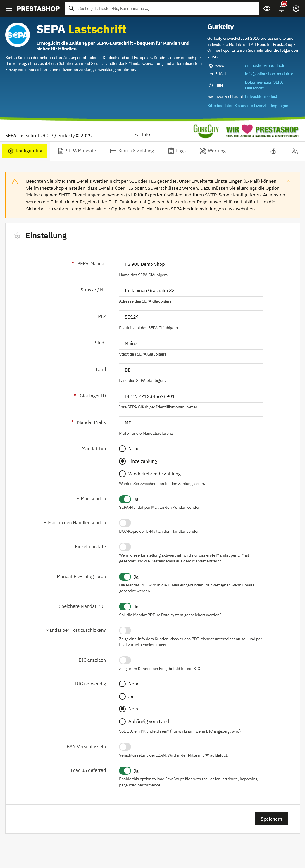Click the anchor icon in tab bar
The width and height of the screenshot is (305, 868).
tap(273, 151)
